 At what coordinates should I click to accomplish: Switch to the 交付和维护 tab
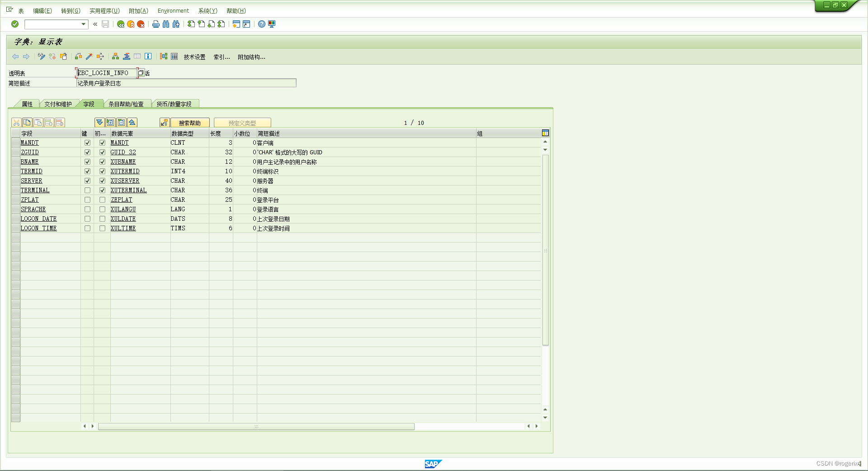58,104
